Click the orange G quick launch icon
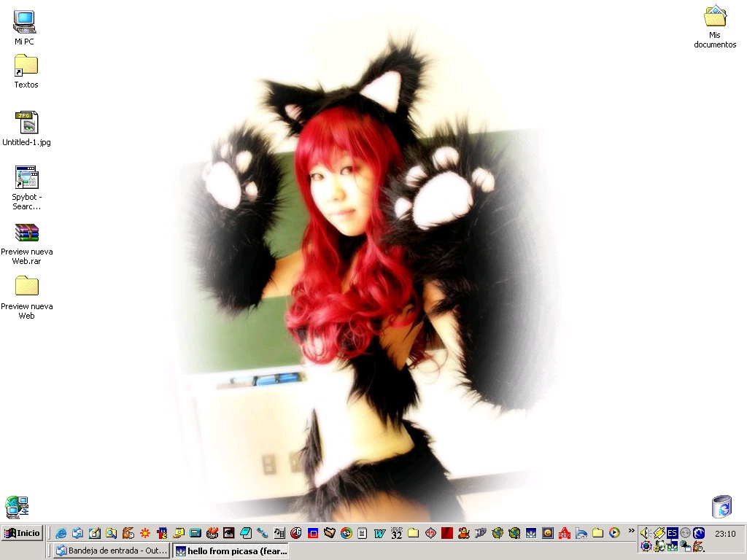The height and width of the screenshot is (560, 747). click(x=548, y=533)
